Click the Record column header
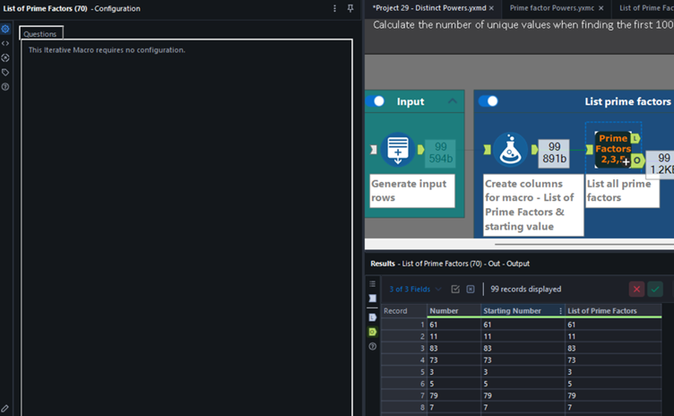Screen dimensions: 674x416 pyautogui.click(x=404, y=311)
